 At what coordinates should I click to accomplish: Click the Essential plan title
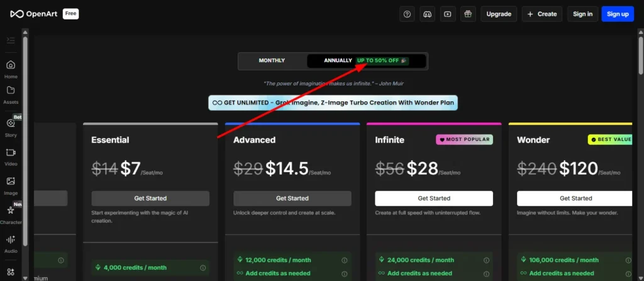tap(110, 140)
